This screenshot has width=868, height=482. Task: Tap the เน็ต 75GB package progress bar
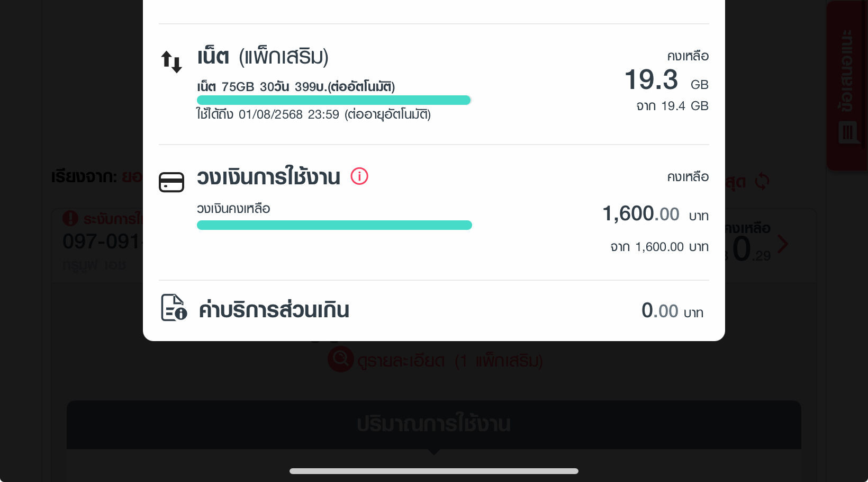click(334, 100)
